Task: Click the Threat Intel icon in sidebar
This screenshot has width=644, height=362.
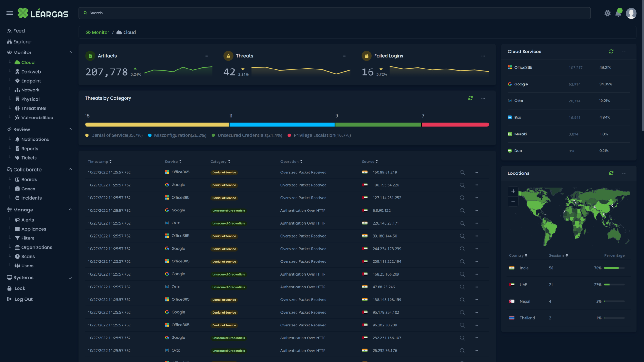Action: tap(17, 109)
